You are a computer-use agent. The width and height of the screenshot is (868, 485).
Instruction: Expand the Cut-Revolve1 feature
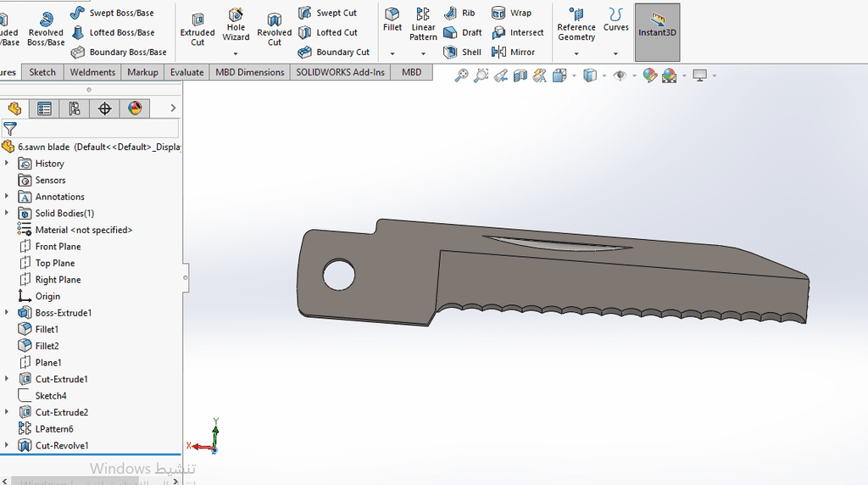click(x=7, y=446)
